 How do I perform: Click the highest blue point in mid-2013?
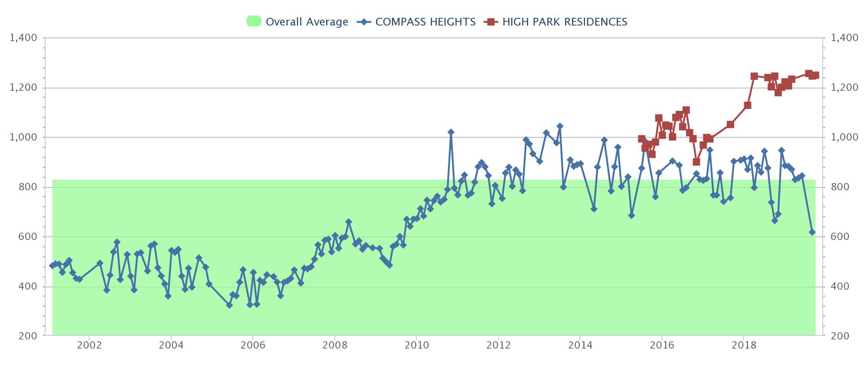click(x=560, y=126)
